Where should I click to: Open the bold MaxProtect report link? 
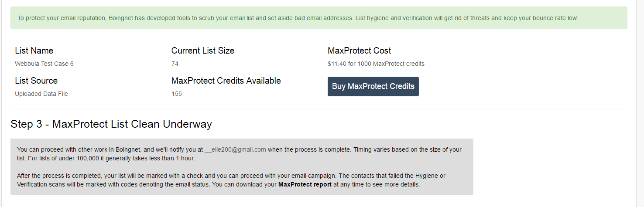(x=305, y=184)
